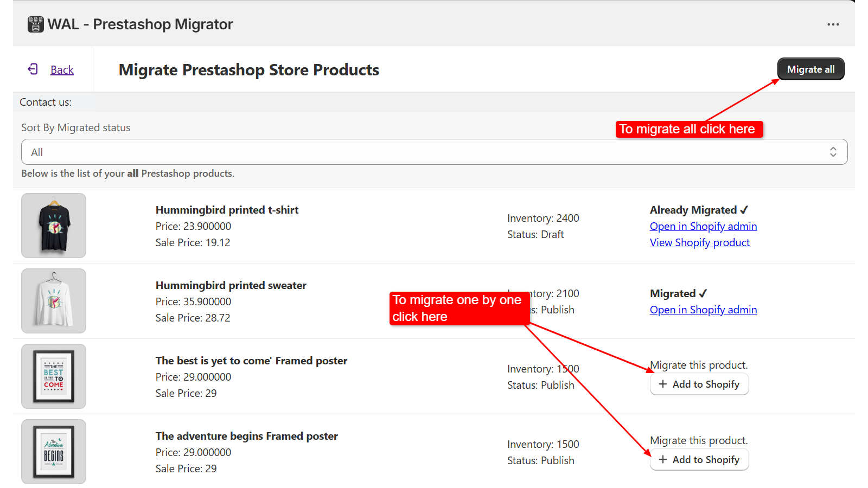The image size is (868, 488).
Task: Click 'Status: Publish' on adventure begins row
Action: pos(541,460)
